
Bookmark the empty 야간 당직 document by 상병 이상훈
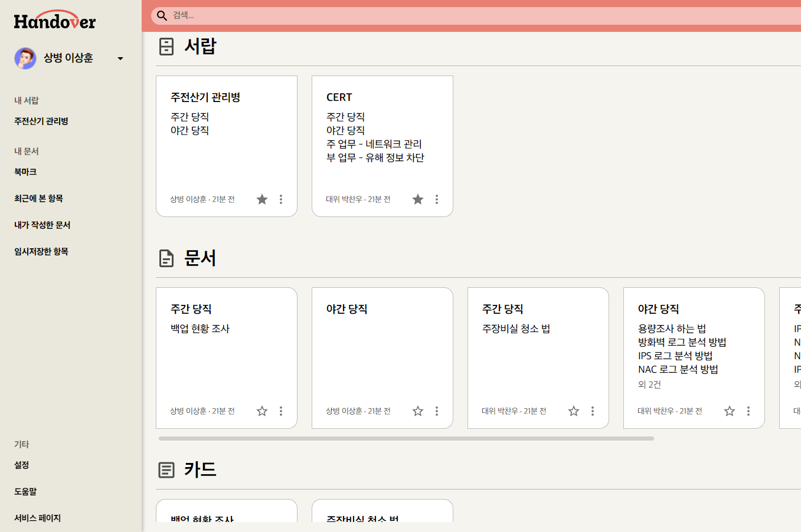pyautogui.click(x=418, y=411)
